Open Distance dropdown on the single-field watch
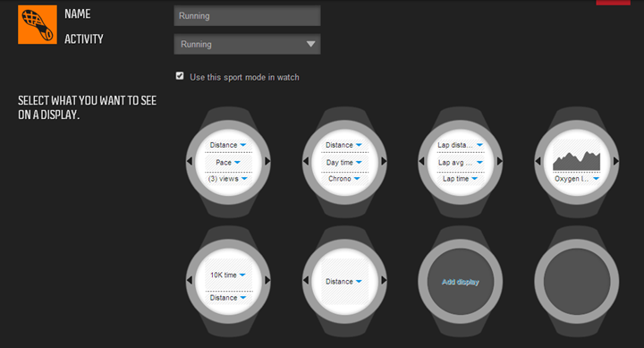 coord(343,282)
